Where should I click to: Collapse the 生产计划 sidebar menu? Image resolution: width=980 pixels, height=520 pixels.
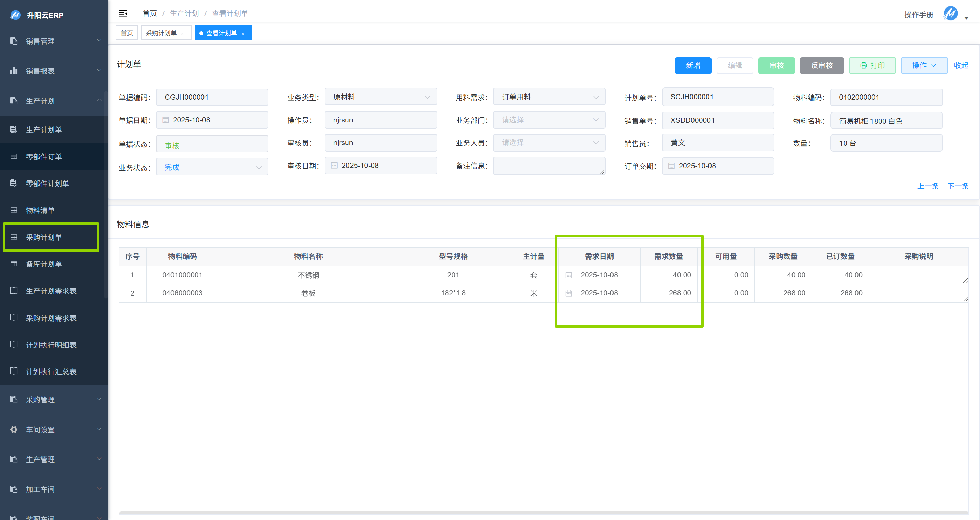(53, 101)
